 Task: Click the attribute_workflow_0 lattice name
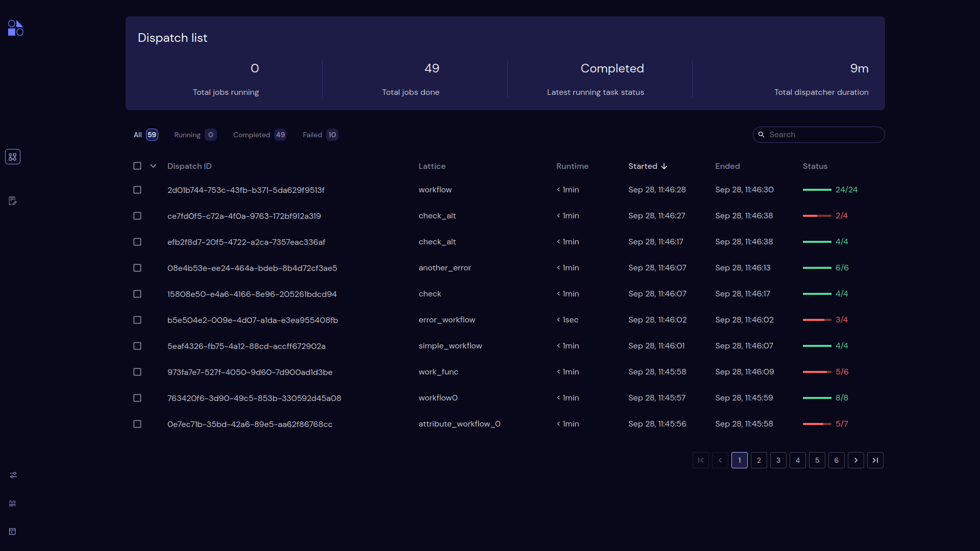click(x=459, y=424)
